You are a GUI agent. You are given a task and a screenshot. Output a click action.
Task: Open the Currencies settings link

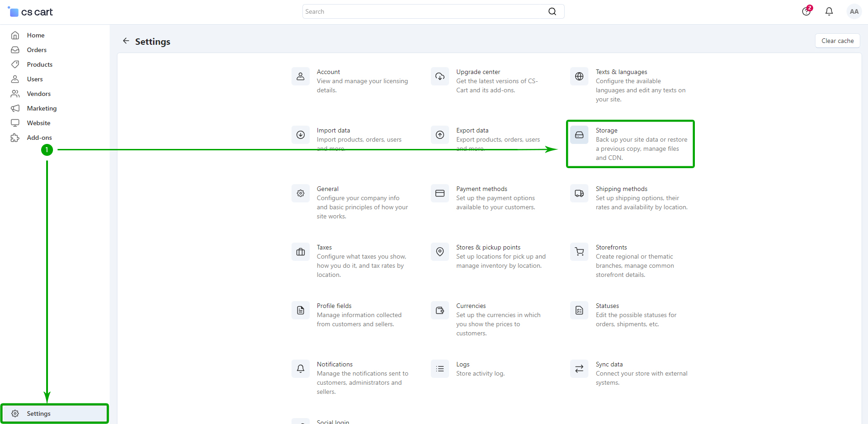pyautogui.click(x=471, y=306)
